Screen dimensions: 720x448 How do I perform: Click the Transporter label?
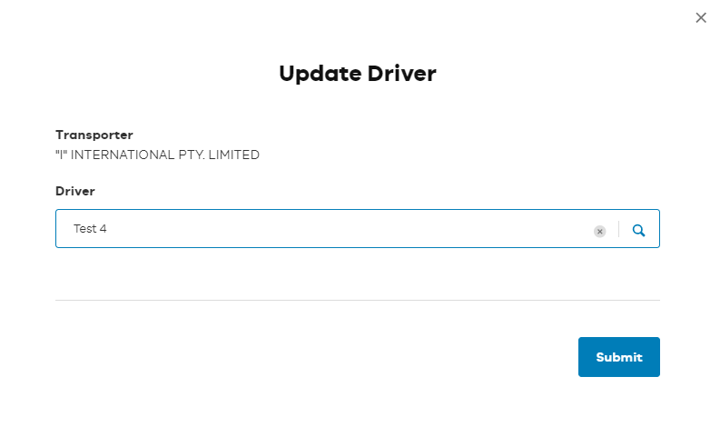pos(94,134)
